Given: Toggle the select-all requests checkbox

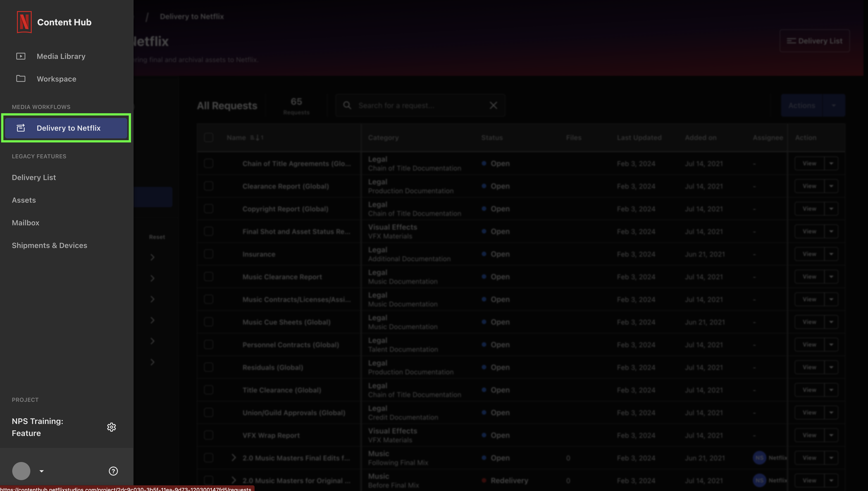Looking at the screenshot, I should (209, 138).
